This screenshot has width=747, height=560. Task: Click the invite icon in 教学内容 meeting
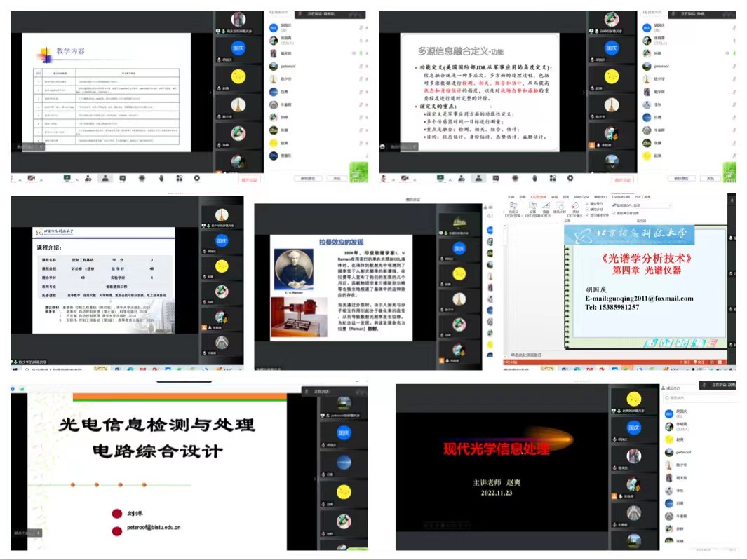tap(88, 178)
